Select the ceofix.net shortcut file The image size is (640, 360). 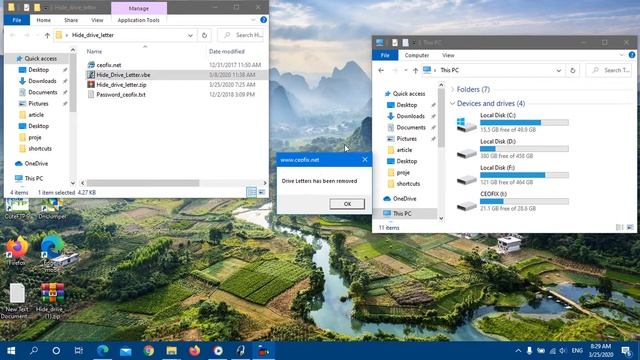109,65
